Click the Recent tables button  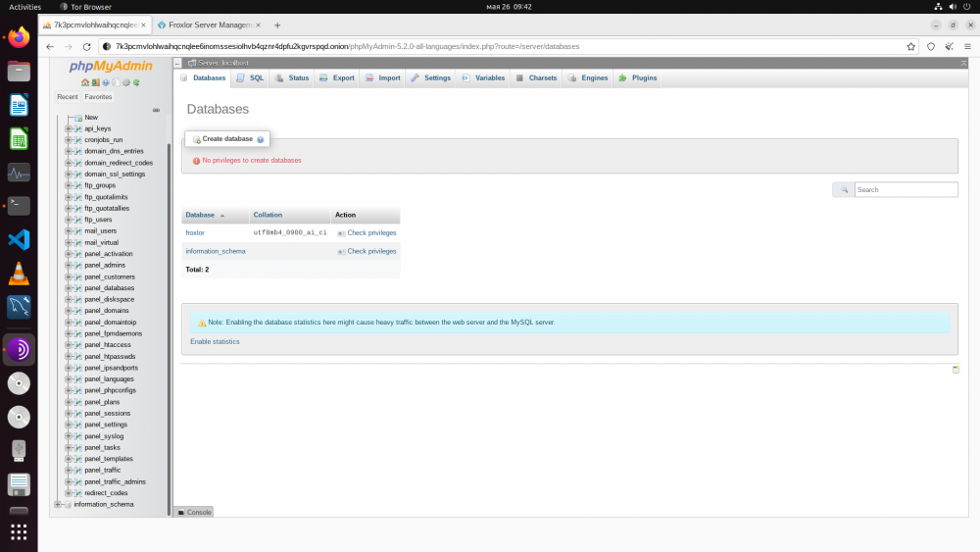[68, 97]
